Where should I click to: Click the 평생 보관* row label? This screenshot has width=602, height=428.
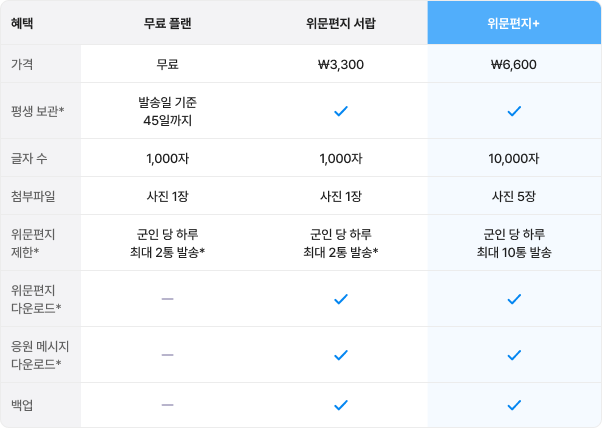click(38, 111)
